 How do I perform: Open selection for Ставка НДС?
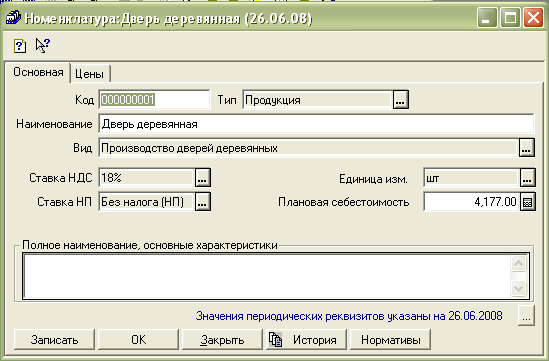[202, 178]
